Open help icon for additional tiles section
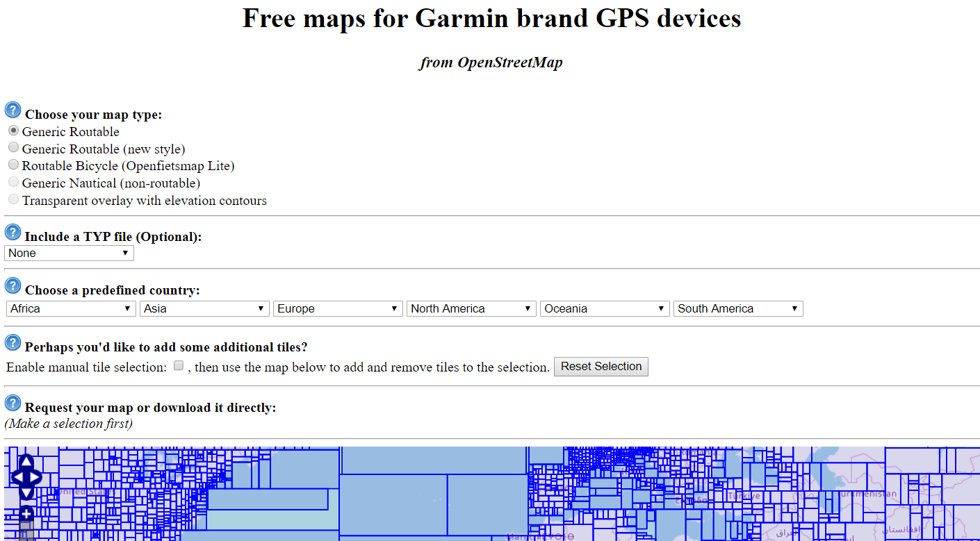980x541 pixels. coord(13,342)
